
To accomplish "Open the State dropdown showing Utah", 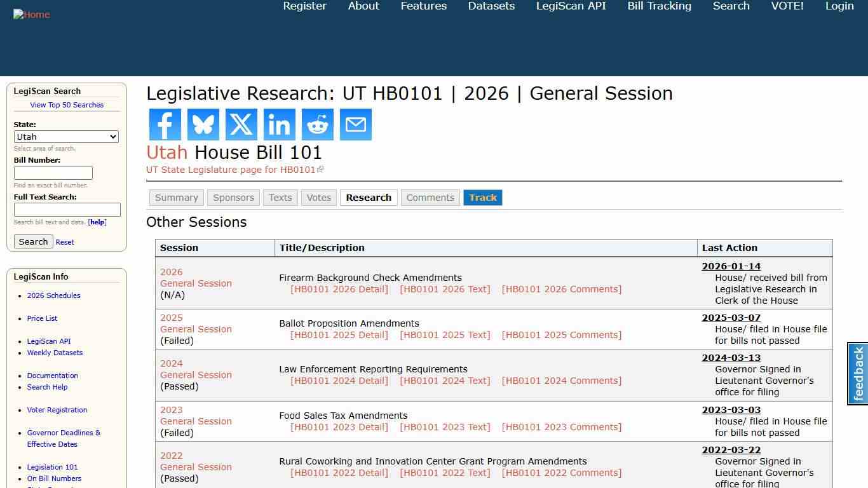I will click(66, 137).
